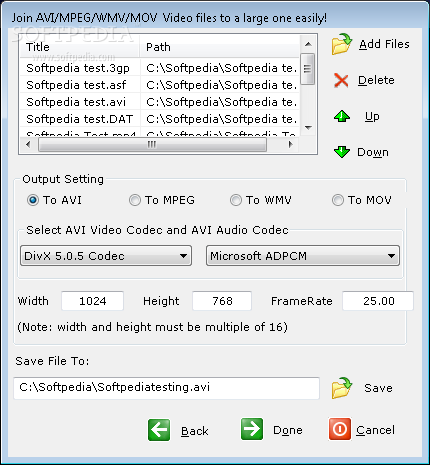430x465 pixels.
Task: Select the To MPEG radio button
Action: (135, 200)
